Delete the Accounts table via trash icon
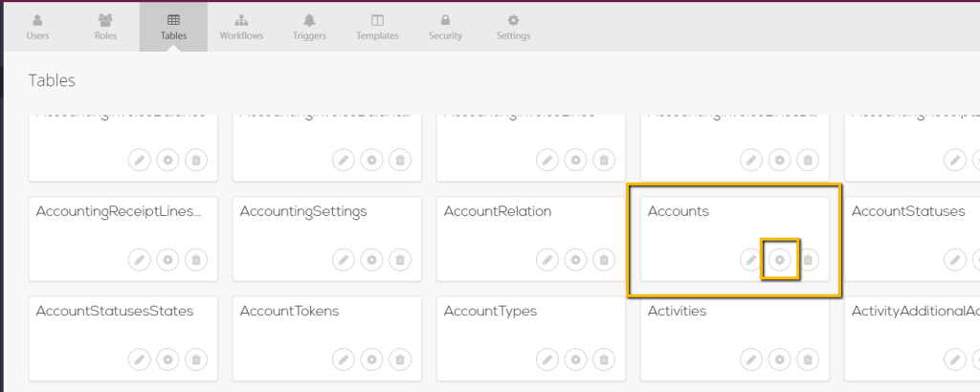The height and width of the screenshot is (392, 980). [809, 259]
